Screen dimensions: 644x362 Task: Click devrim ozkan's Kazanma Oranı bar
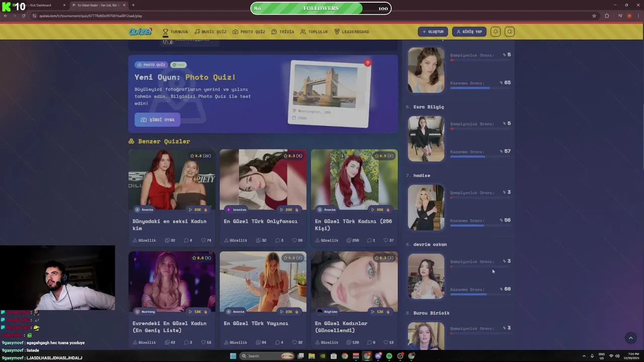coord(480,294)
